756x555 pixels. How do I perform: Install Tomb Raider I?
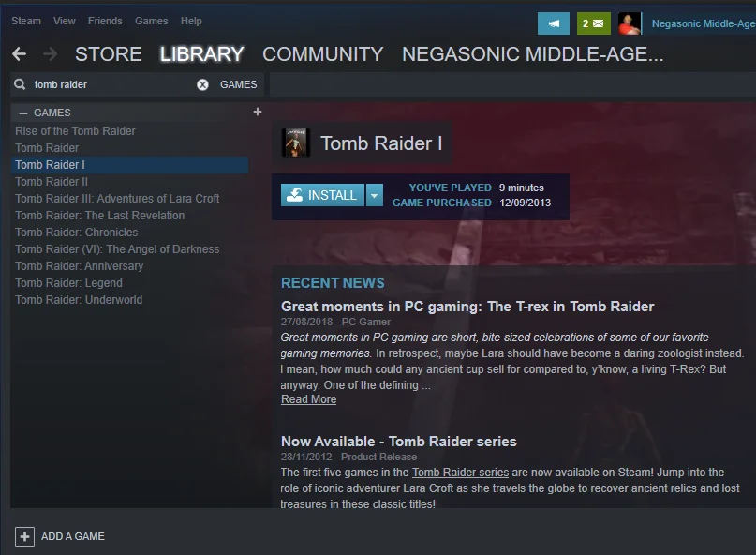pos(322,195)
